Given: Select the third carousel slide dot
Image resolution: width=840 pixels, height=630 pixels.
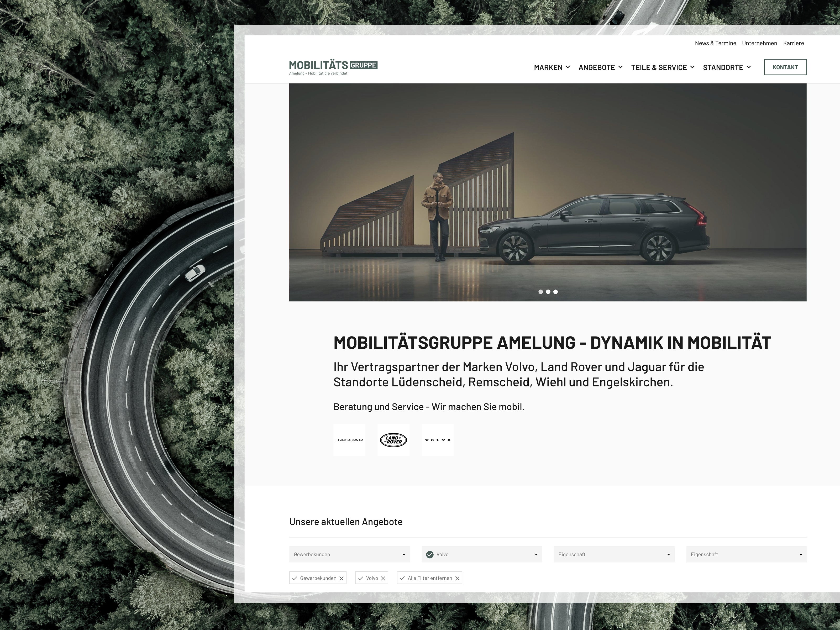Looking at the screenshot, I should (x=556, y=292).
